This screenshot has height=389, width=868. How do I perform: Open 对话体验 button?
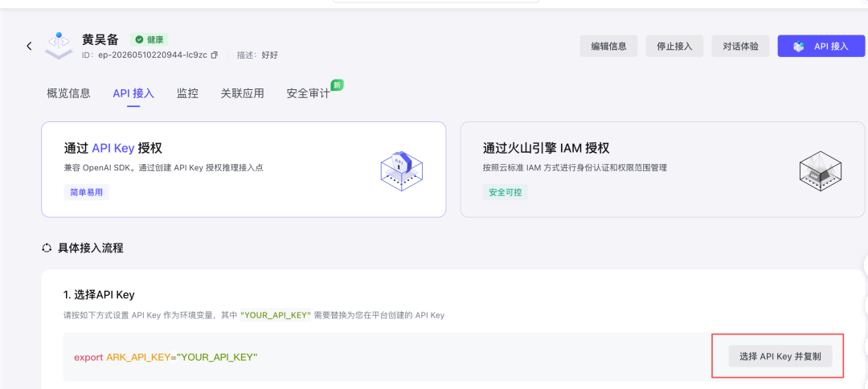pos(741,46)
